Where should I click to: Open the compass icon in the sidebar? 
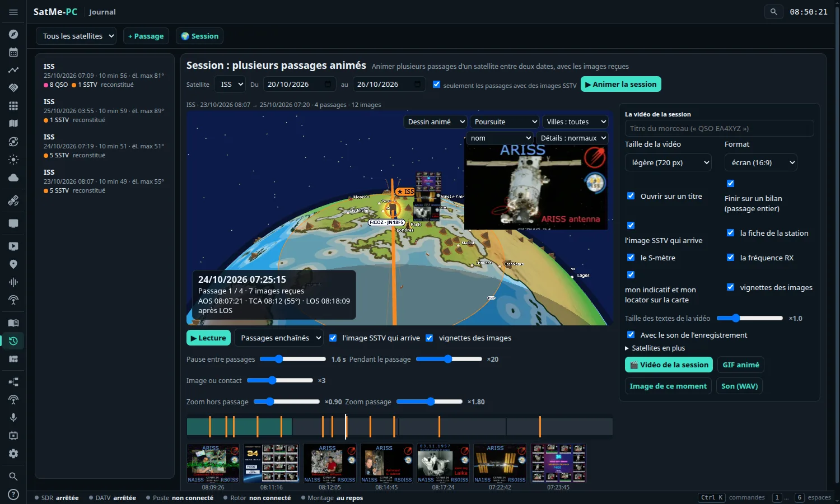pos(13,34)
